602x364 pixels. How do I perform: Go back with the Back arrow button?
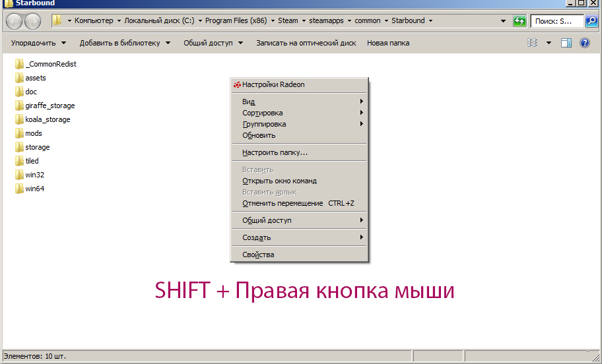tap(15, 22)
